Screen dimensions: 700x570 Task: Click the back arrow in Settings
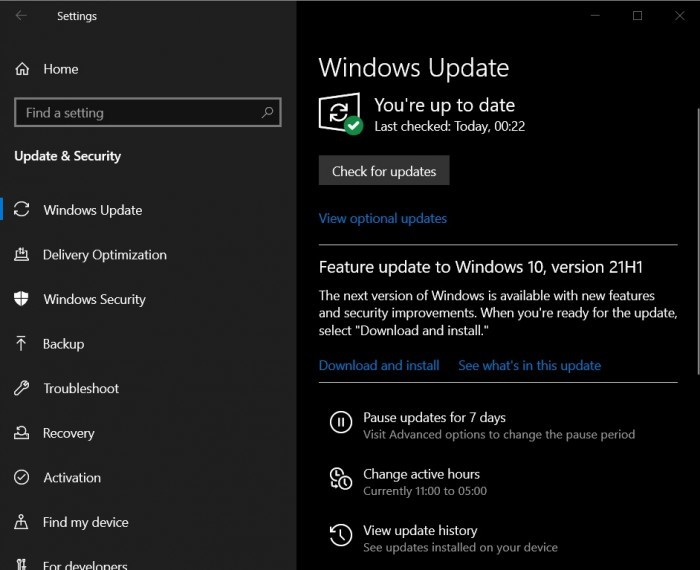[x=21, y=16]
